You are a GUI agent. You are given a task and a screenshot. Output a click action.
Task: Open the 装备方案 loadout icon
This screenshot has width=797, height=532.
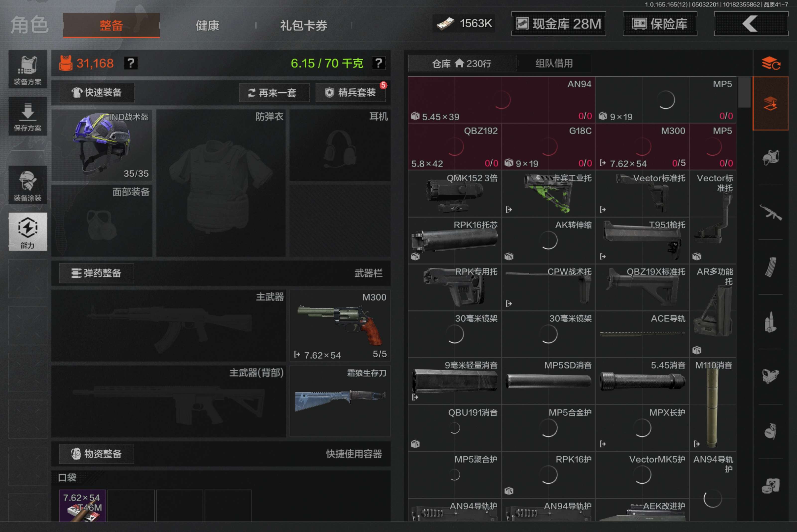27,69
